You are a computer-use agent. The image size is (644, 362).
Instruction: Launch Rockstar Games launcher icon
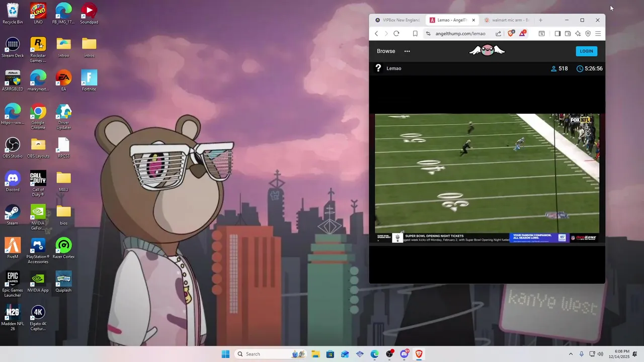pyautogui.click(x=38, y=50)
